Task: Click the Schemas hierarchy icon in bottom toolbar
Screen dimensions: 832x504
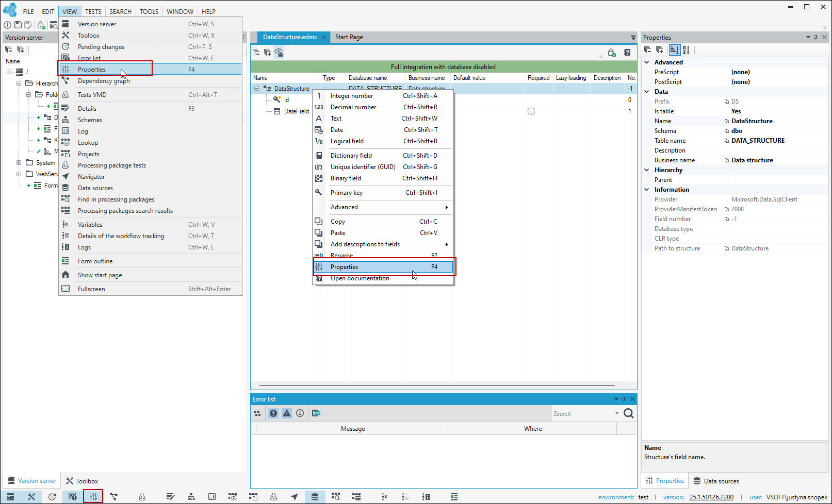Action: click(191, 497)
